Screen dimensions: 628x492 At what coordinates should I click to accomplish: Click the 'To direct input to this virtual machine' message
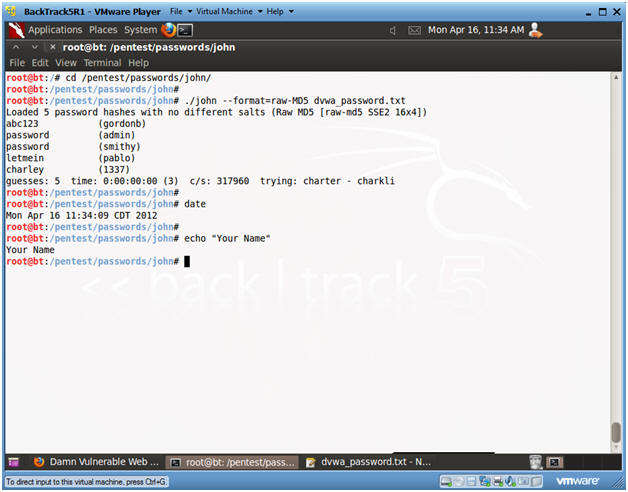tap(87, 482)
